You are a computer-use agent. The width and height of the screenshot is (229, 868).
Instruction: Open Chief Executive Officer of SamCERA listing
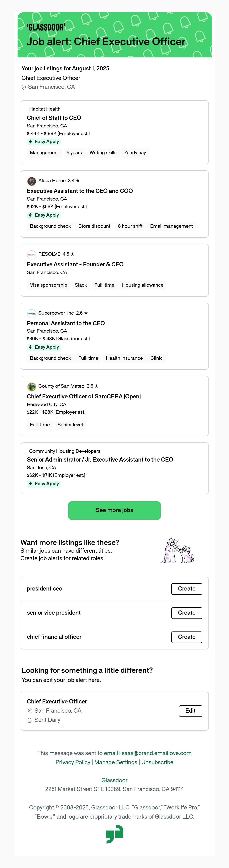tap(84, 397)
